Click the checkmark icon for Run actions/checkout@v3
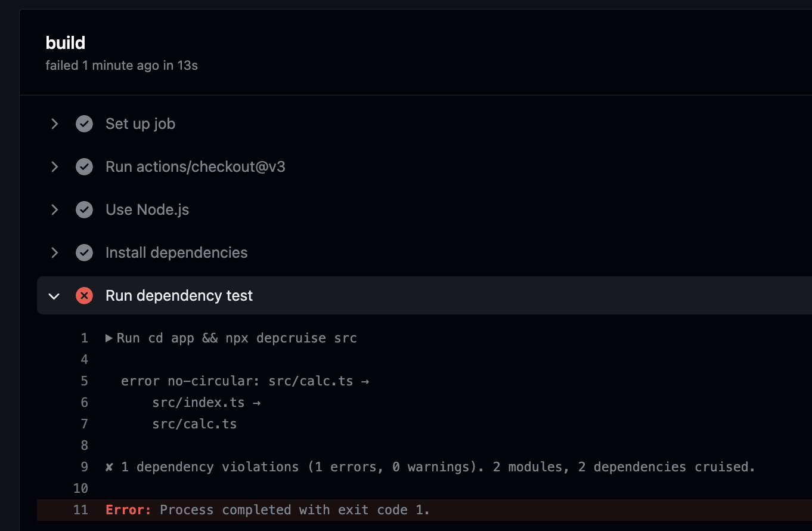The image size is (812, 531). click(x=84, y=166)
